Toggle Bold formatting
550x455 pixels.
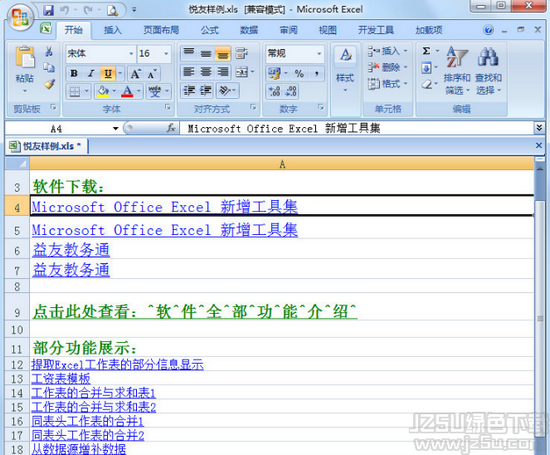tap(74, 73)
